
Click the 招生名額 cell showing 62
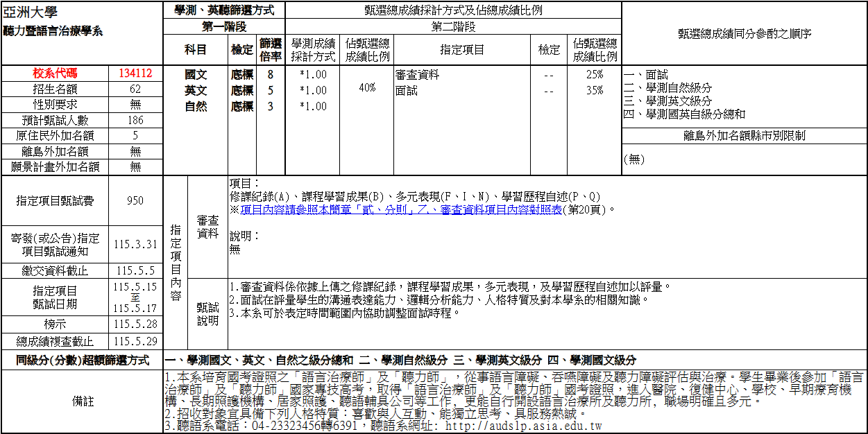click(136, 89)
